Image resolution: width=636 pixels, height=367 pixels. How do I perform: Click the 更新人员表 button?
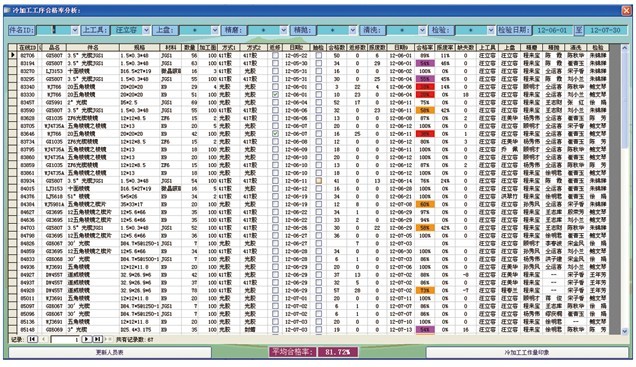pyautogui.click(x=110, y=352)
